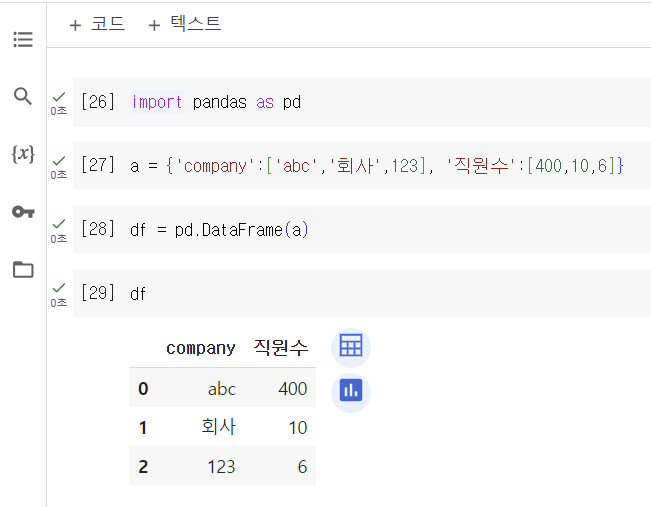Click the run indicator of cell [27]

[59, 167]
